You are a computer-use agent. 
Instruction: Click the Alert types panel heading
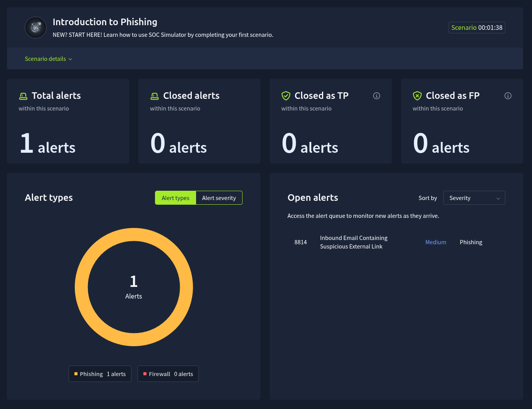(x=49, y=198)
